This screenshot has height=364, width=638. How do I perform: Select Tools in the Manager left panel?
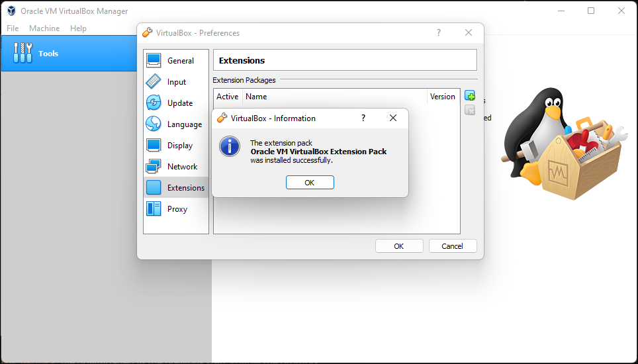(x=48, y=54)
